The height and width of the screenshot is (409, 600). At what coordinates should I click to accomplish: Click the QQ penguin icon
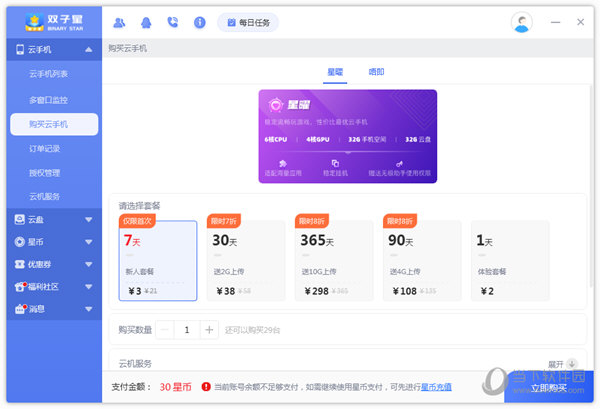click(x=146, y=23)
